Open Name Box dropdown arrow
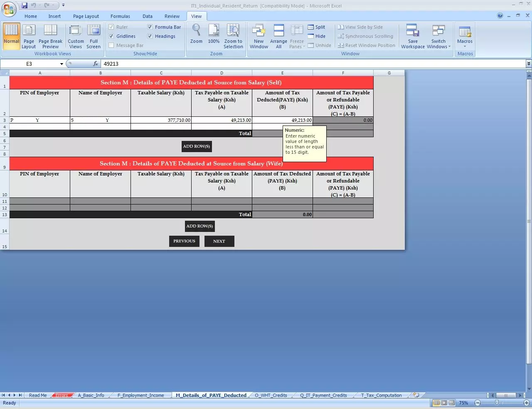Image resolution: width=532 pixels, height=409 pixels. pyautogui.click(x=62, y=64)
